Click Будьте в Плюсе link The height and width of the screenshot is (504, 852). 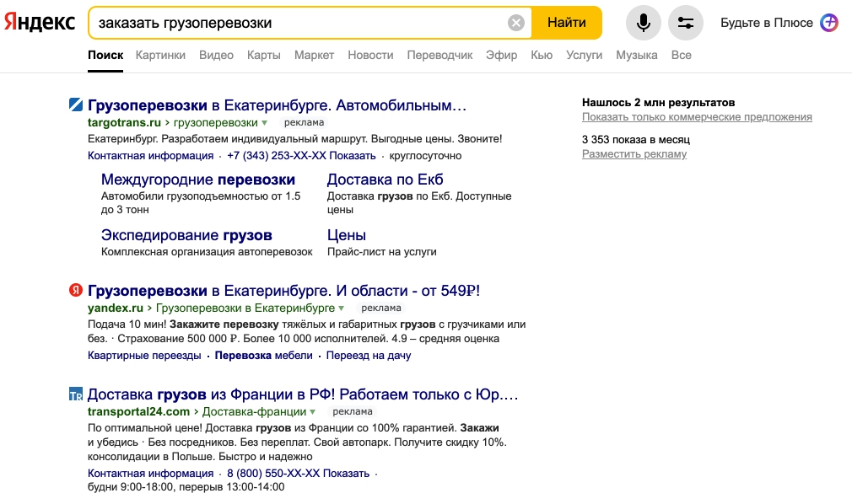point(767,23)
